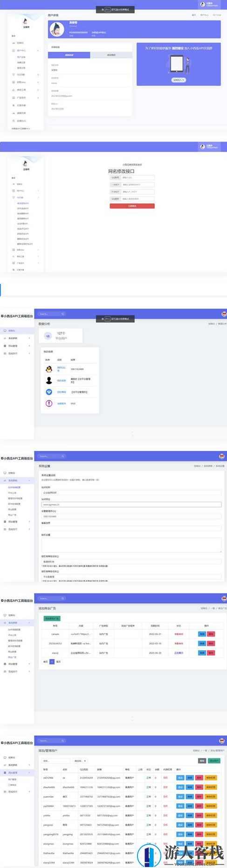
Task: Click red delete button in the yuanmiao row
Action: point(199,797)
